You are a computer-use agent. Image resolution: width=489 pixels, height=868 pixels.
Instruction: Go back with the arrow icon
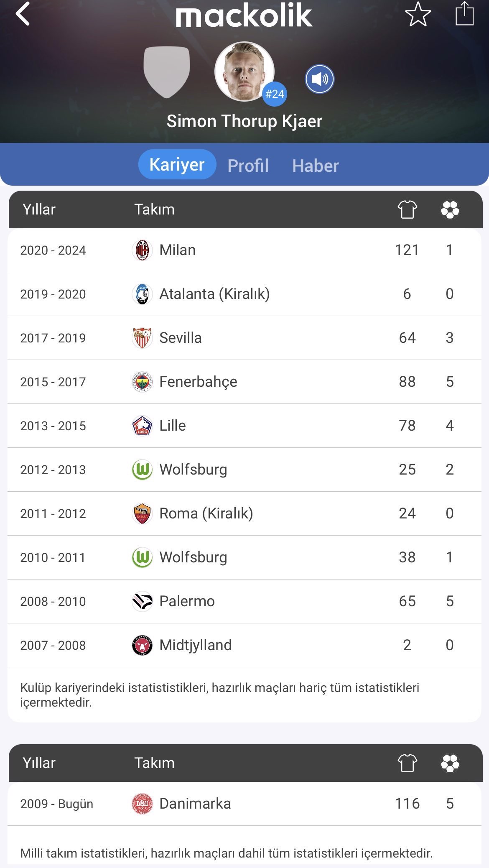tap(23, 14)
